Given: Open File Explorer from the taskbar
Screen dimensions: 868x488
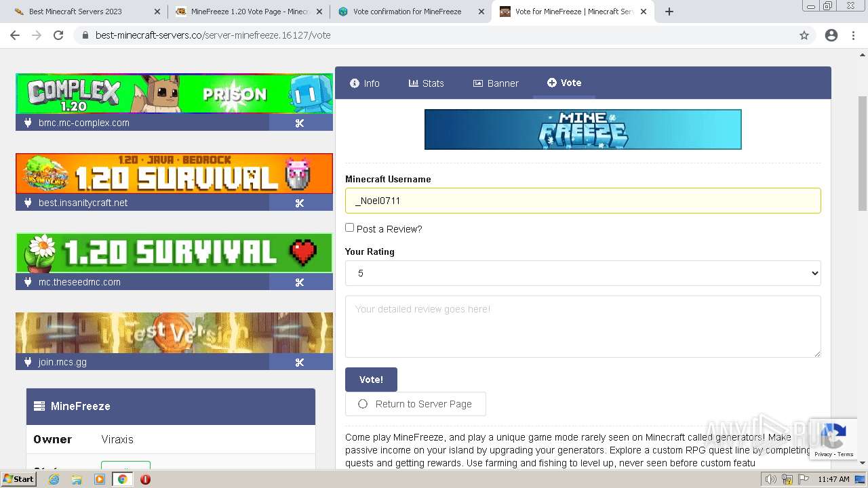Looking at the screenshot, I should click(77, 479).
